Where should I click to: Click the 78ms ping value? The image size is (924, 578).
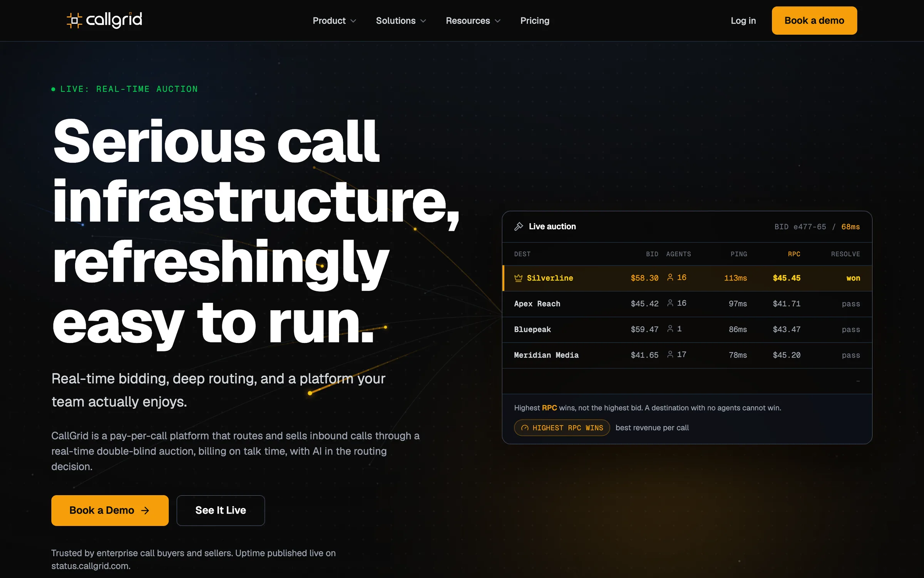(738, 355)
